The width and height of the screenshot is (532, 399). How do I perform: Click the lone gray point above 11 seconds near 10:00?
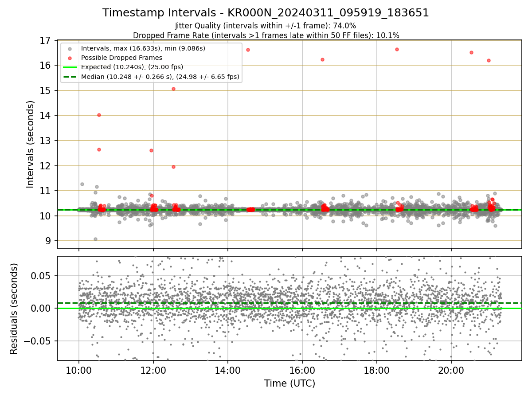point(82,184)
